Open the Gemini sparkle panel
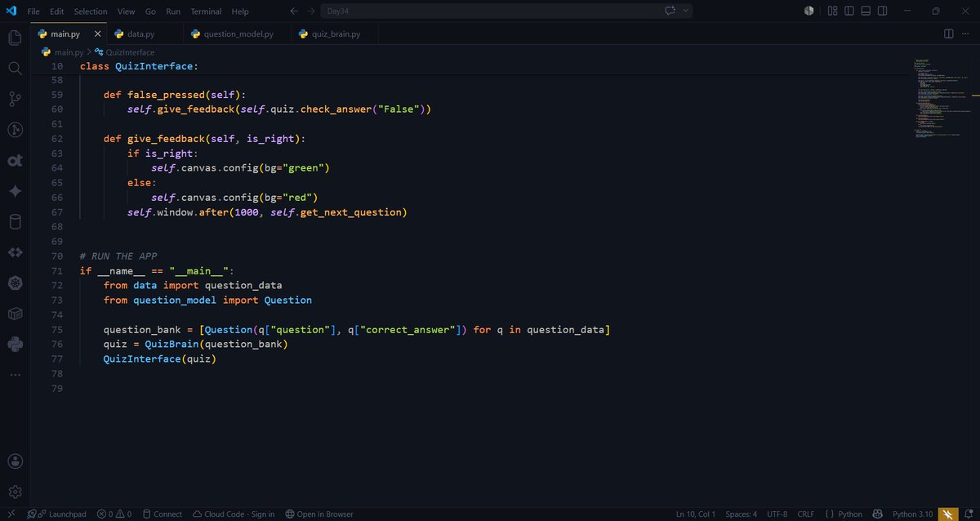Screen dimensions: 980x521 pyautogui.click(x=15, y=191)
